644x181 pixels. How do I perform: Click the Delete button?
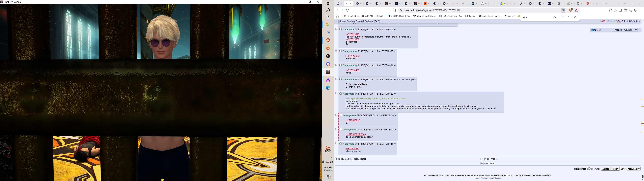point(606,169)
